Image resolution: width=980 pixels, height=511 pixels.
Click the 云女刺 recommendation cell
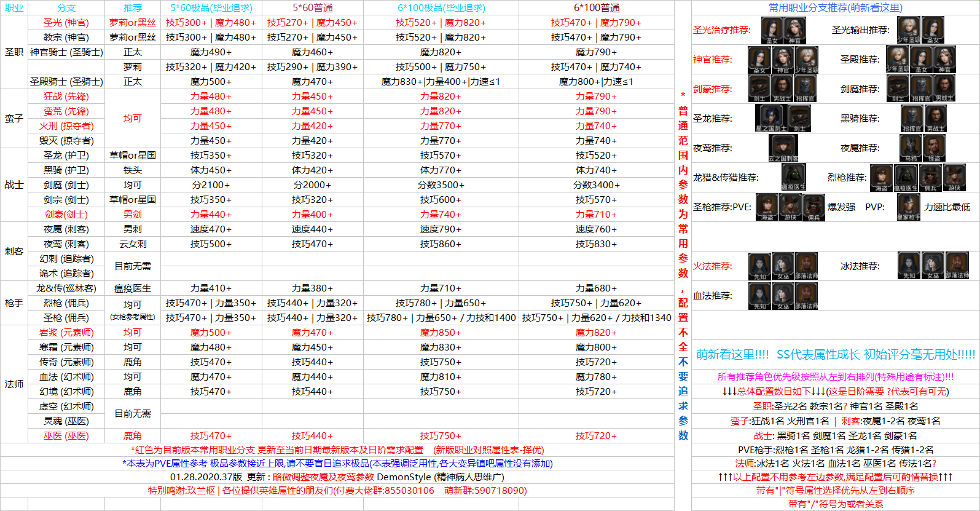(x=133, y=244)
